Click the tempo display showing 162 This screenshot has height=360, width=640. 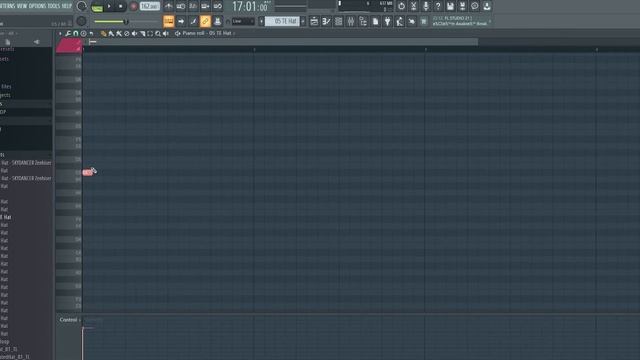[x=149, y=6]
